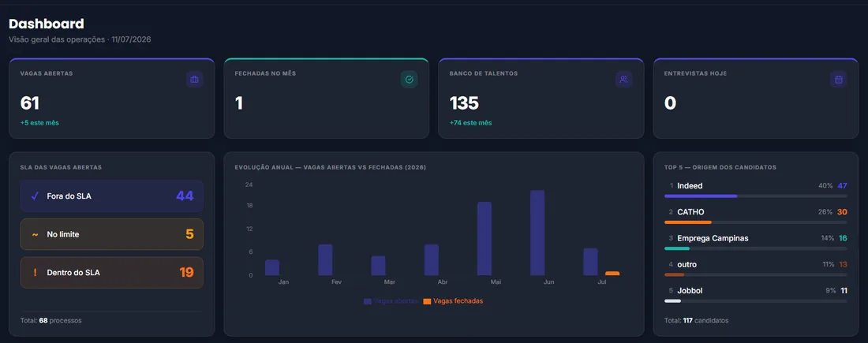Select the Emprega Campinas source name
The height and width of the screenshot is (343, 868).
713,238
